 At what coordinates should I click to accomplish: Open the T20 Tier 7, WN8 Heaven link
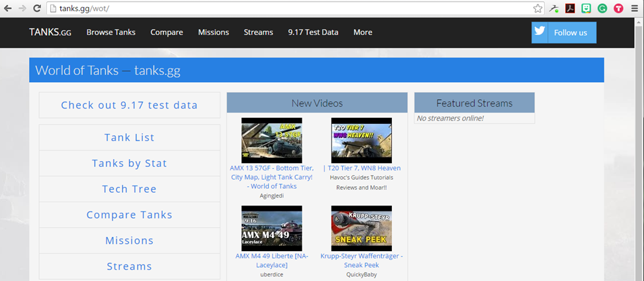pos(362,168)
